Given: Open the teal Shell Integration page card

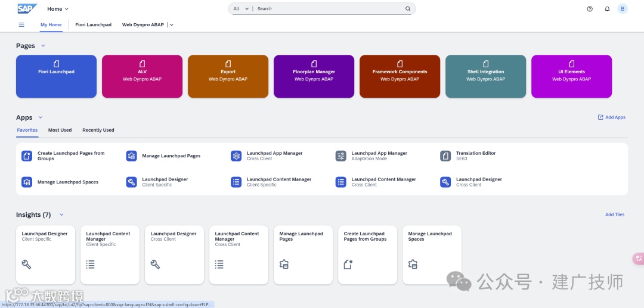Looking at the screenshot, I should 485,76.
